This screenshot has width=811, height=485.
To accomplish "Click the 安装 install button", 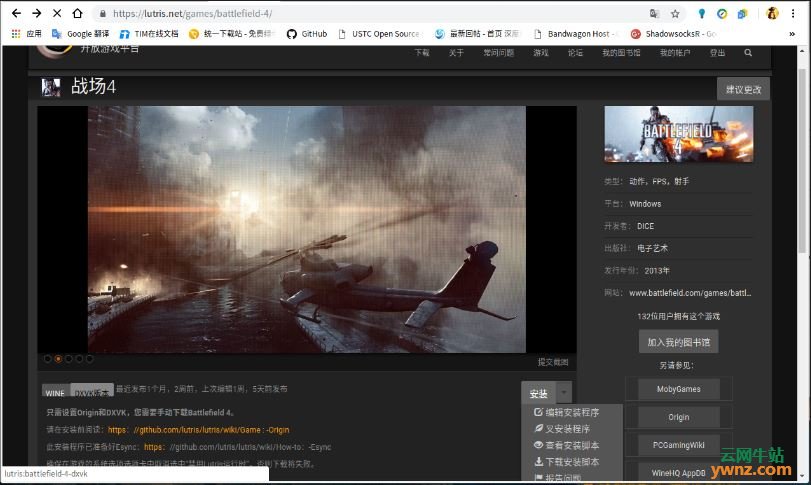I will click(x=538, y=393).
